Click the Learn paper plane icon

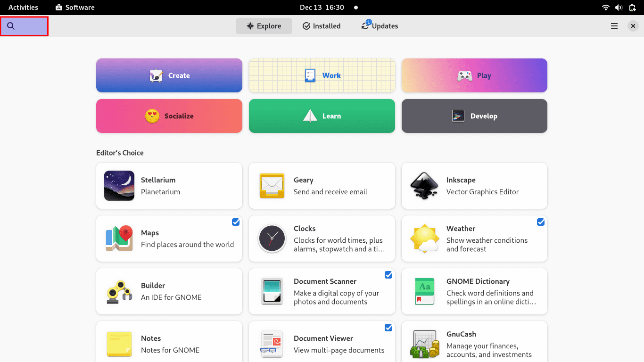tap(310, 116)
